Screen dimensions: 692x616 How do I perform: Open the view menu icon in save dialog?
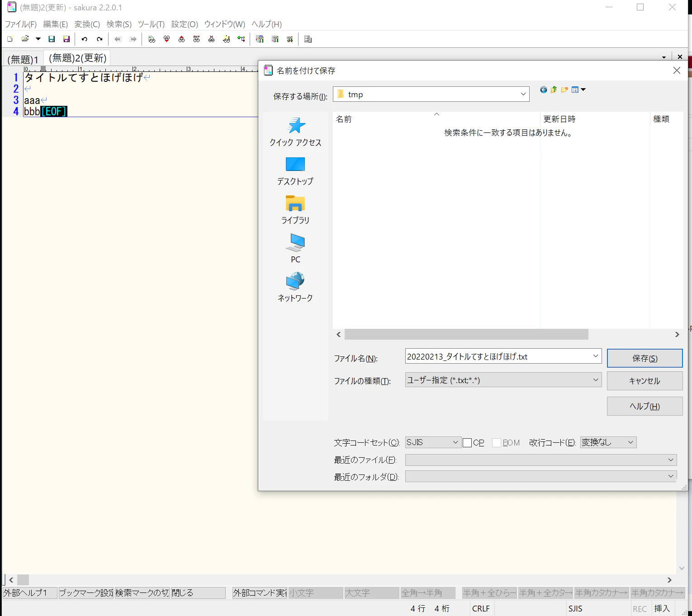click(578, 90)
